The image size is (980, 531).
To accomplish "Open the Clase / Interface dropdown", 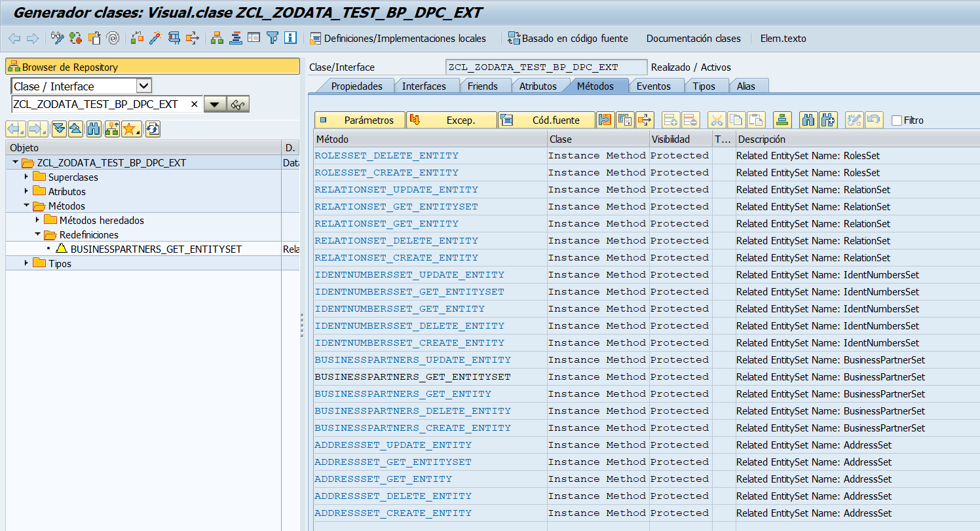I will pos(144,86).
